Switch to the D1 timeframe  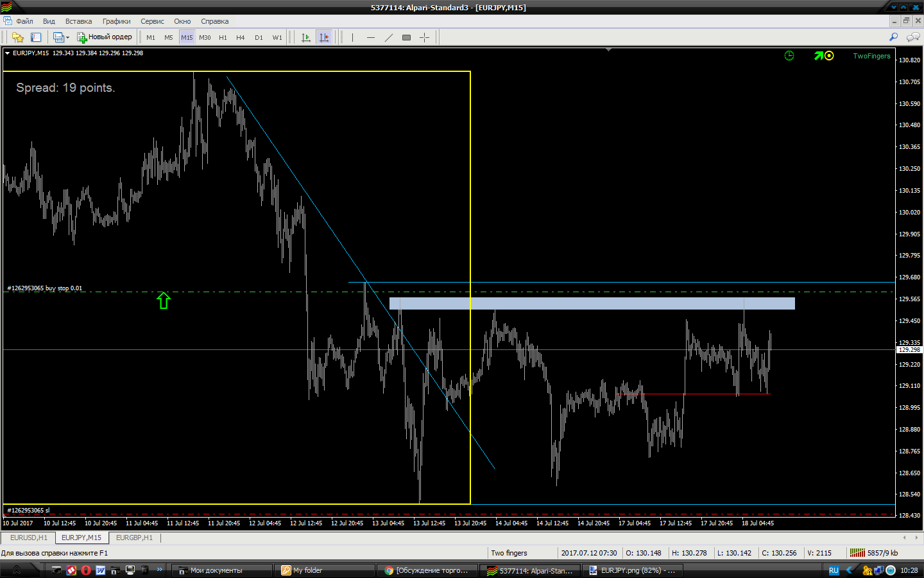pos(259,37)
